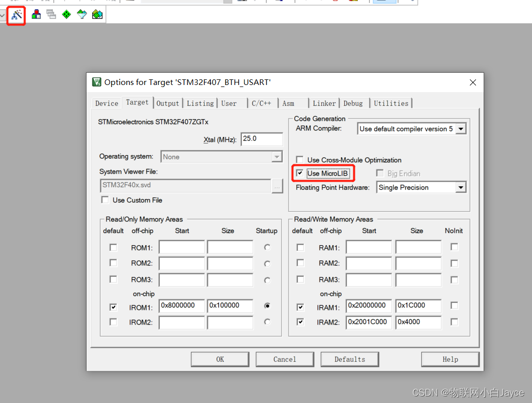
Task: Select the IROM1 Startup radio button
Action: point(267,306)
